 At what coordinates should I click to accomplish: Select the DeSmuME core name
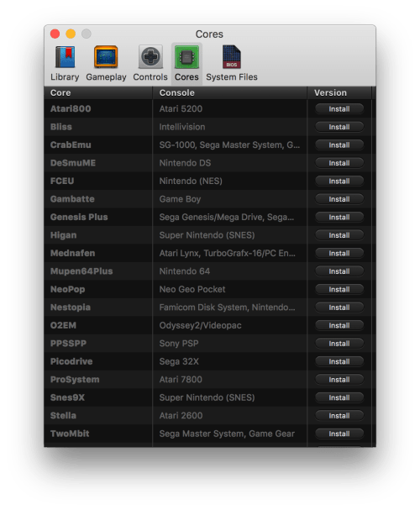click(x=73, y=163)
